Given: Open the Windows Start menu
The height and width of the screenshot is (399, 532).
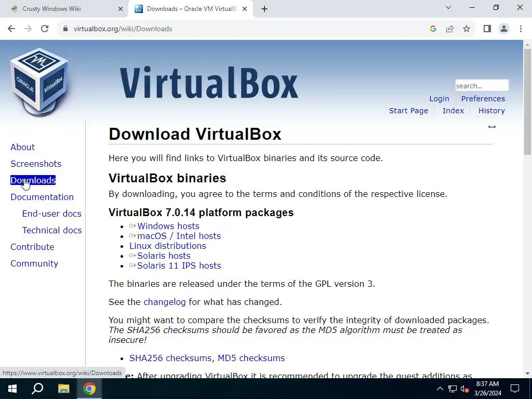Looking at the screenshot, I should (x=12, y=389).
